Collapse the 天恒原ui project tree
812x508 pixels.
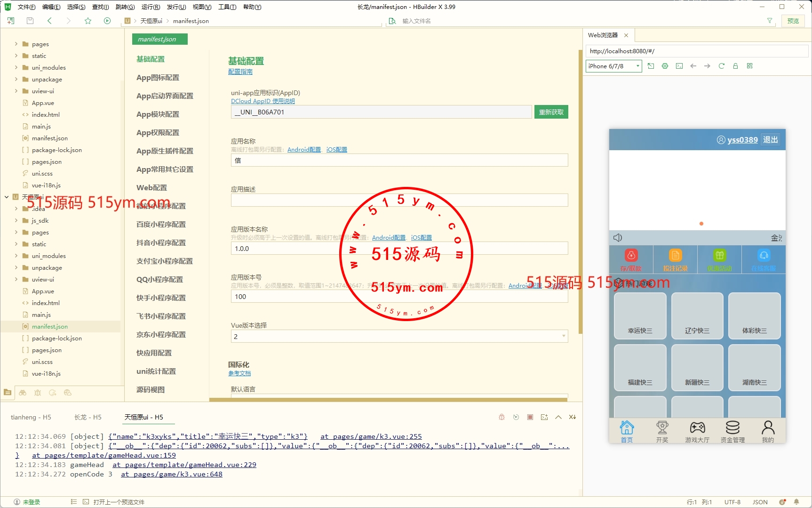pos(7,197)
